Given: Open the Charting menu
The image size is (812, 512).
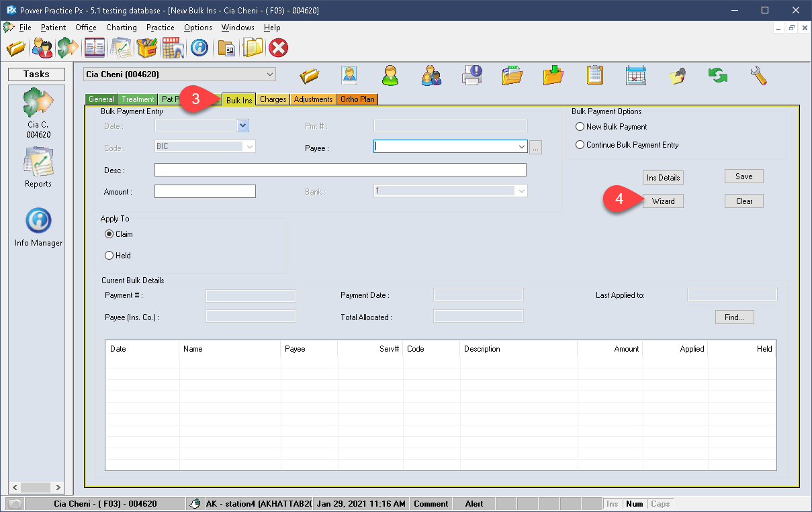Looking at the screenshot, I should 122,28.
